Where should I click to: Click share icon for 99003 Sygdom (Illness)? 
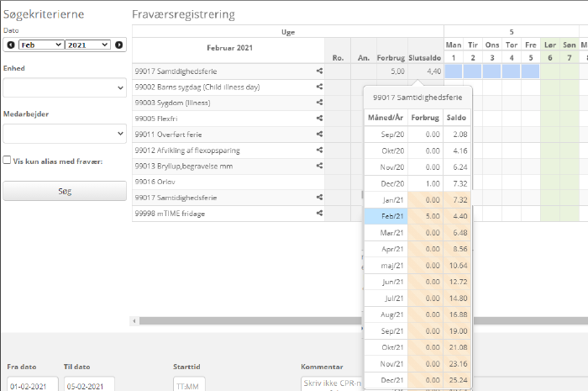point(319,103)
